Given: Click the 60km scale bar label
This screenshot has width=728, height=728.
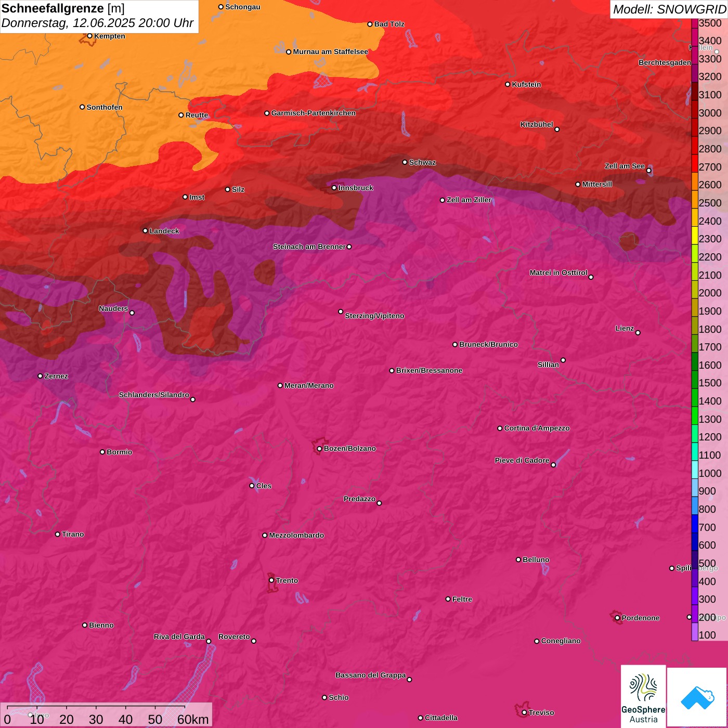Looking at the screenshot, I should 193,719.
